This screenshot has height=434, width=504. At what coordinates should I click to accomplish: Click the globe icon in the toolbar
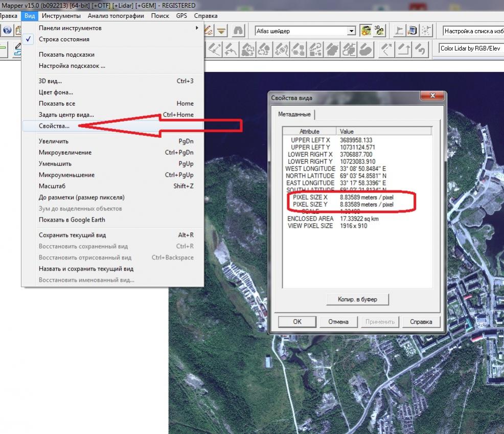pyautogui.click(x=7, y=31)
